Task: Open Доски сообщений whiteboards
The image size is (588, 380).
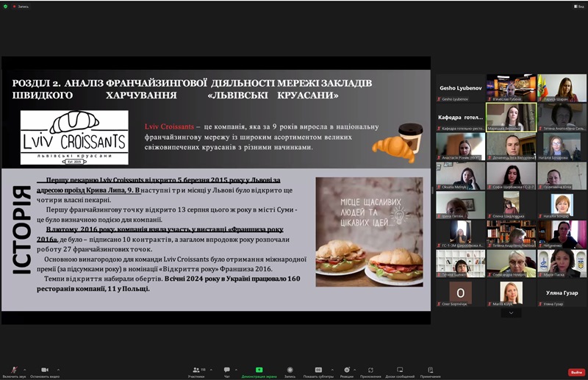Action: point(400,372)
